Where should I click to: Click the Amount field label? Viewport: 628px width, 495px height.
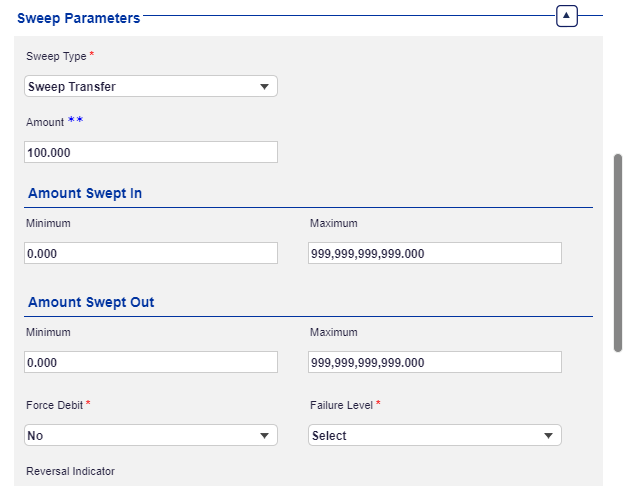45,122
